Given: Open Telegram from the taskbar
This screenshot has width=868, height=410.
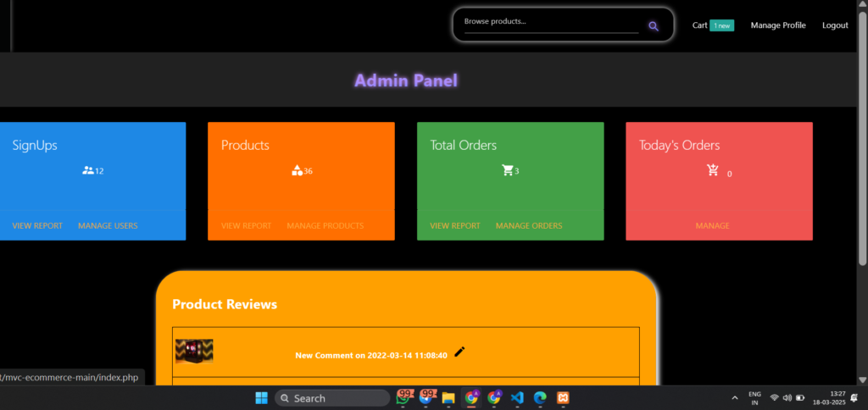Looking at the screenshot, I should 427,397.
